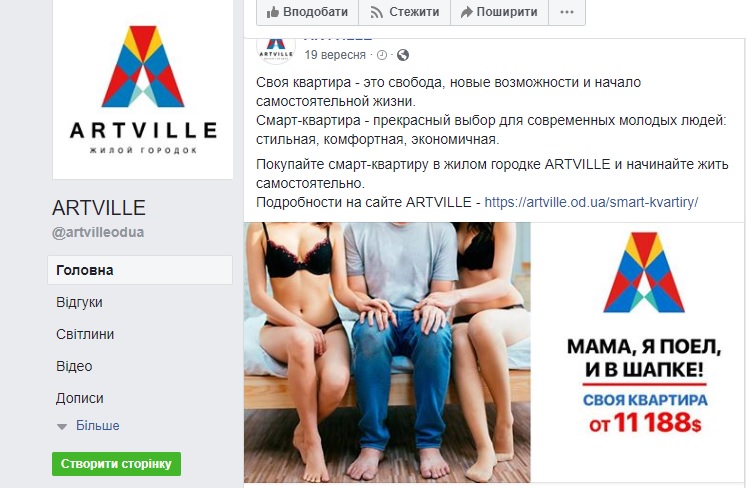The height and width of the screenshot is (488, 746).
Task: Click the globe public audience icon
Action: point(403,55)
